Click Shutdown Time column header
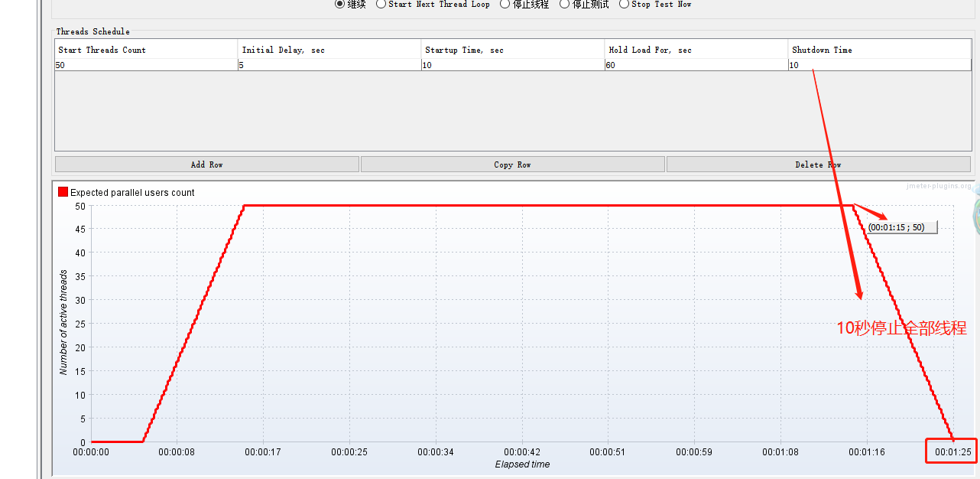This screenshot has width=980, height=479. pos(880,50)
